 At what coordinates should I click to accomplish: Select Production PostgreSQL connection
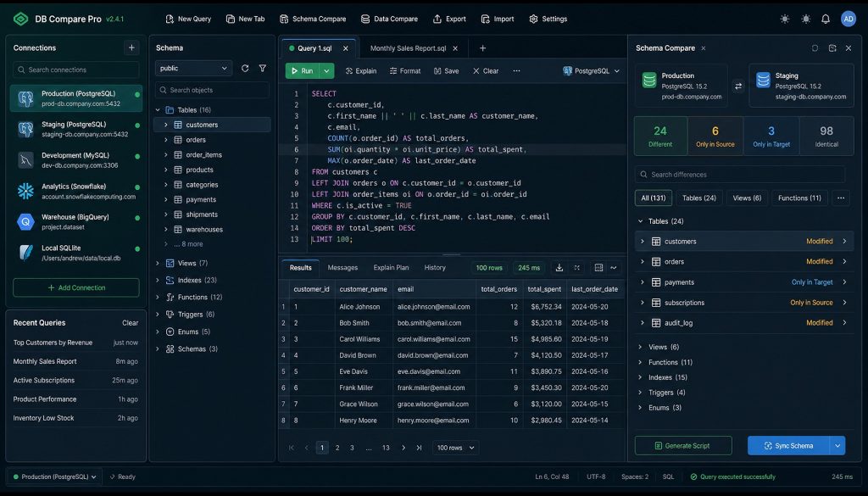[x=76, y=98]
